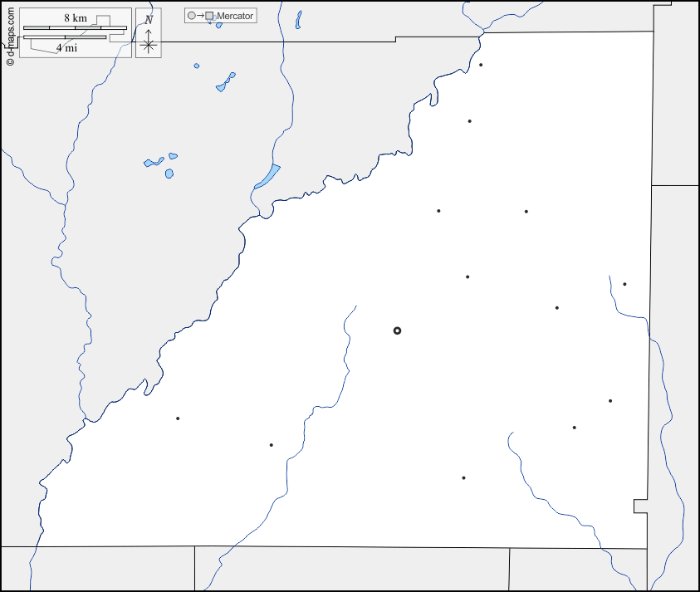Click the letter N above compass arrow
Viewport: 700px width, 592px height.
pos(148,20)
